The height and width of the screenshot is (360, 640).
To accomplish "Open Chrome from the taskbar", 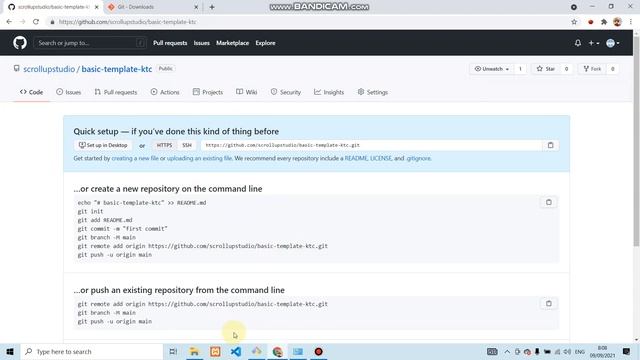I will [278, 351].
